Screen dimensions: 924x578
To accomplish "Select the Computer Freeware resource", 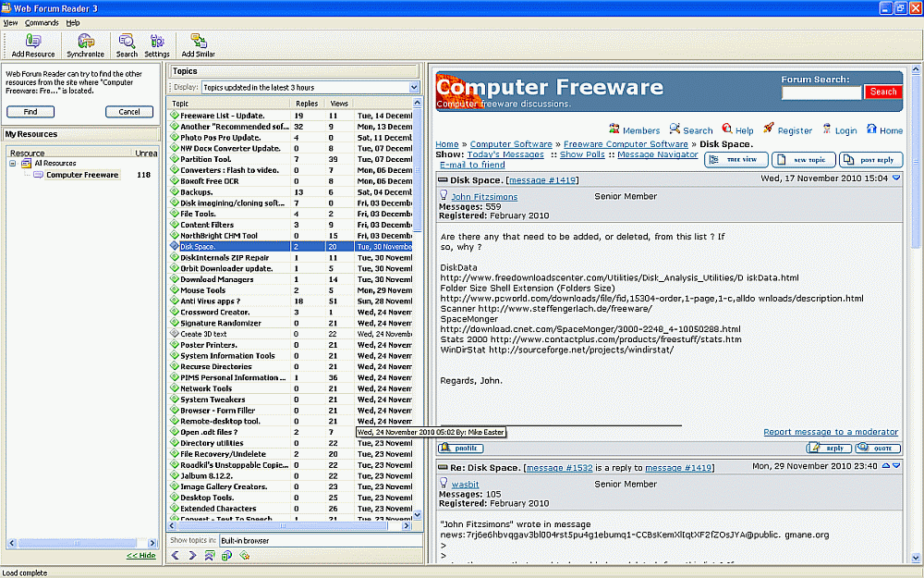I will [82, 175].
